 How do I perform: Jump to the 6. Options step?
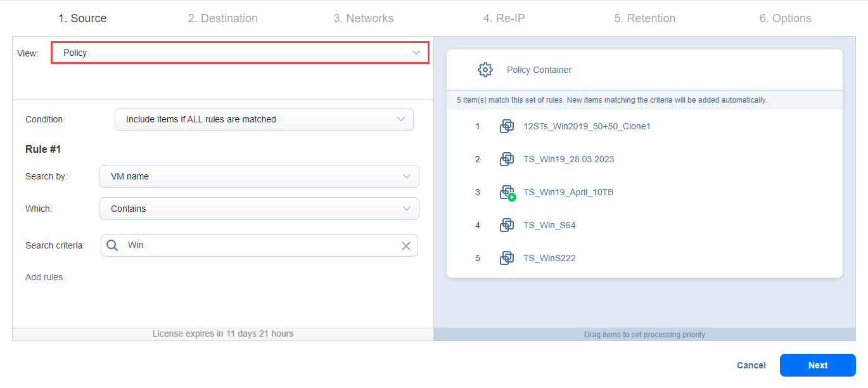pos(785,18)
